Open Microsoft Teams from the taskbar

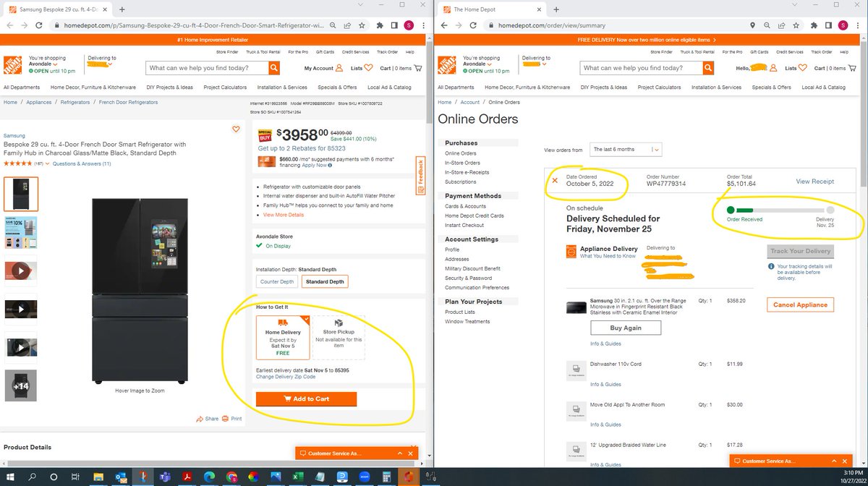click(x=165, y=477)
